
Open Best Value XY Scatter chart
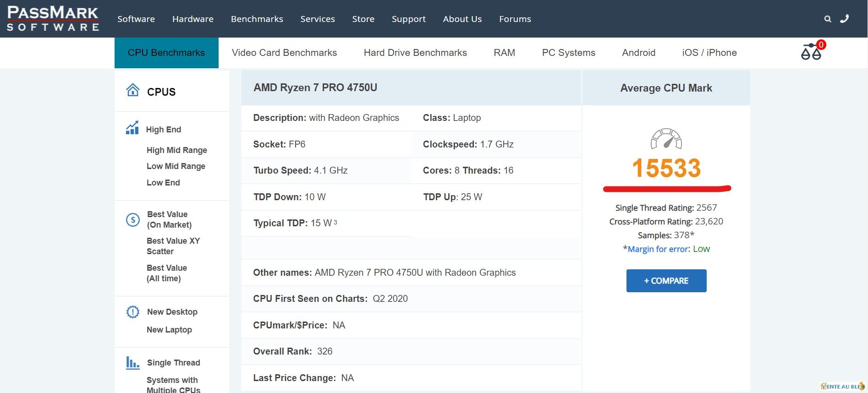173,246
